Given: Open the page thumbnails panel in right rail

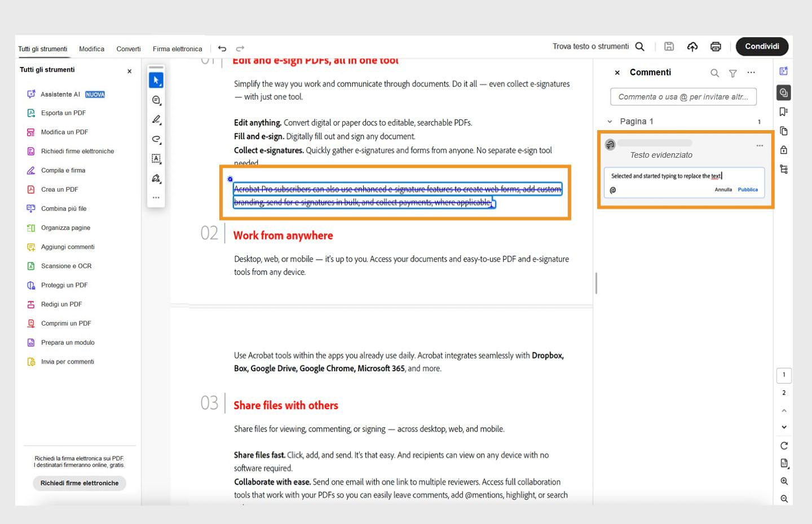Looking at the screenshot, I should pos(784,131).
